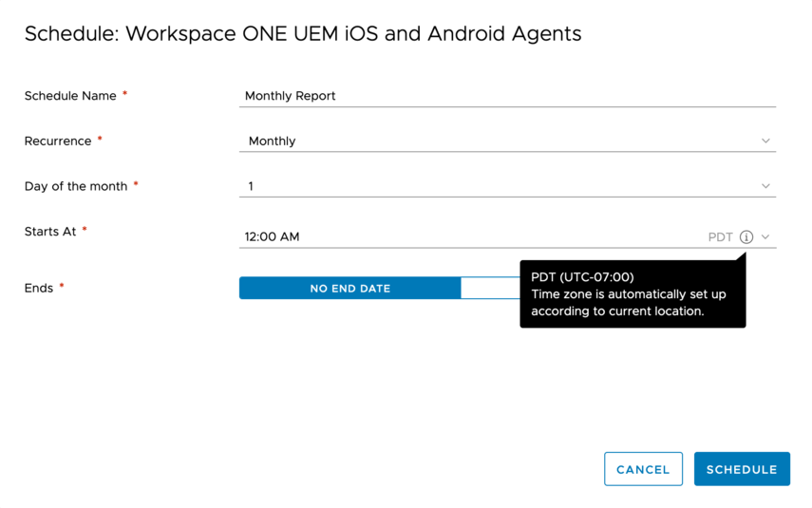Click the Monthly recurrence value

(x=273, y=141)
